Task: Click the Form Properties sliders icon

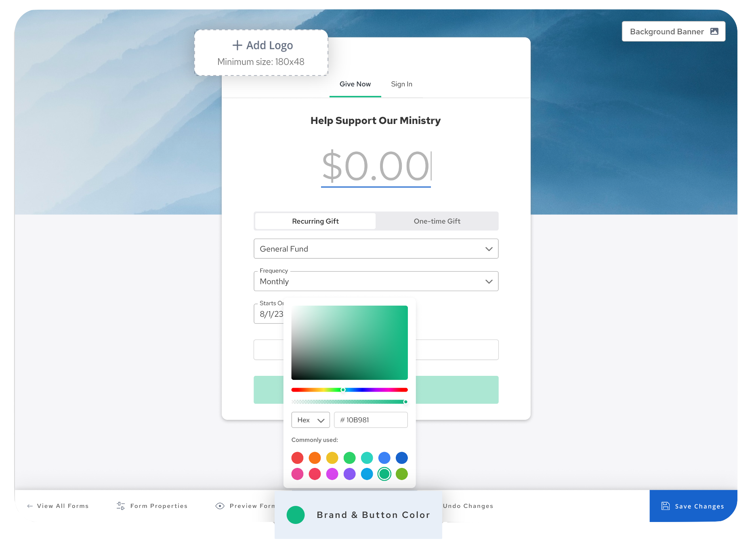Action: coord(120,506)
